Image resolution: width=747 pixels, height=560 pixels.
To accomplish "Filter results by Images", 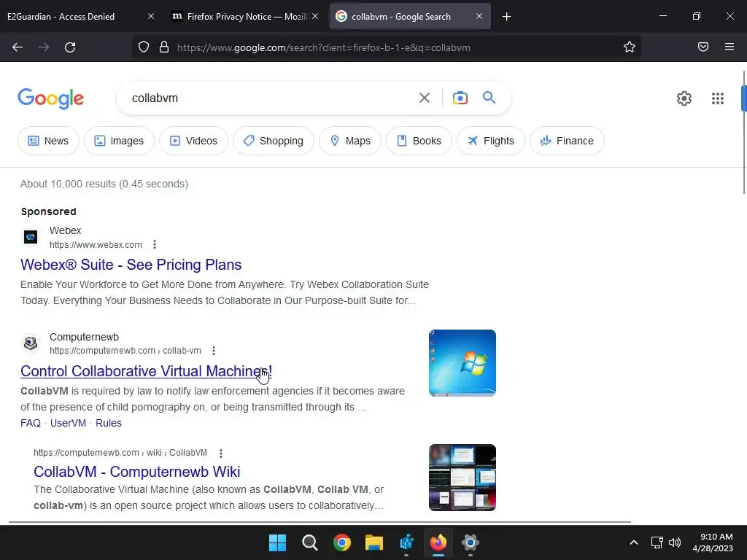I will [x=119, y=141].
